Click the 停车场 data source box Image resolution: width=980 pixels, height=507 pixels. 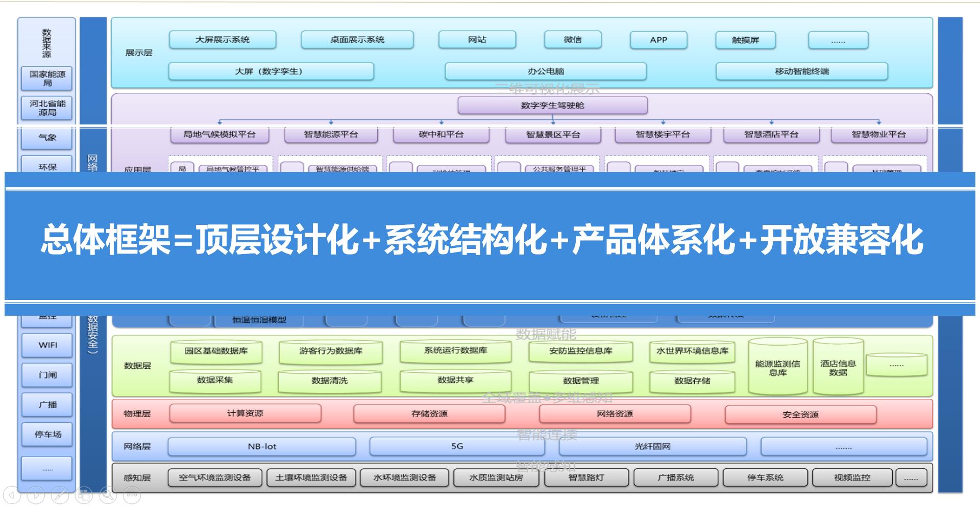click(47, 435)
